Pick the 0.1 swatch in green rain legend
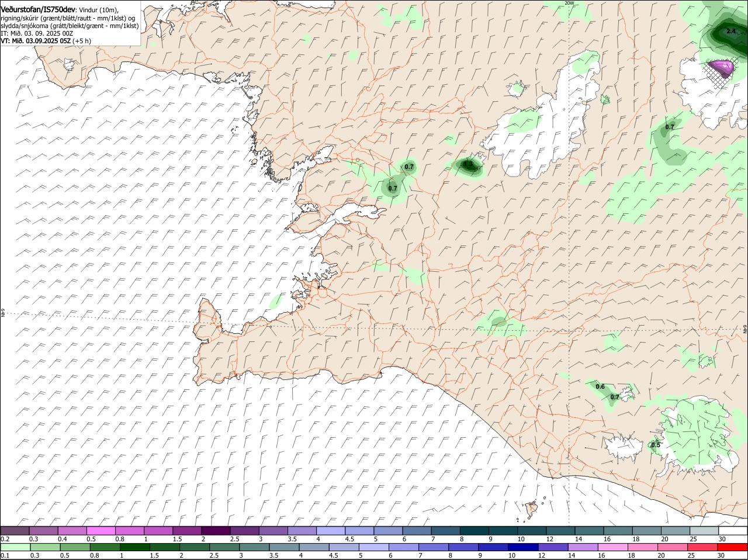Viewport: 748px width, 560px height. click(15, 547)
